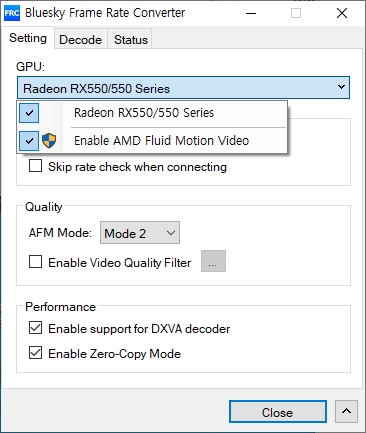
Task: Open video quality filter options via ellipsis button
Action: [213, 261]
